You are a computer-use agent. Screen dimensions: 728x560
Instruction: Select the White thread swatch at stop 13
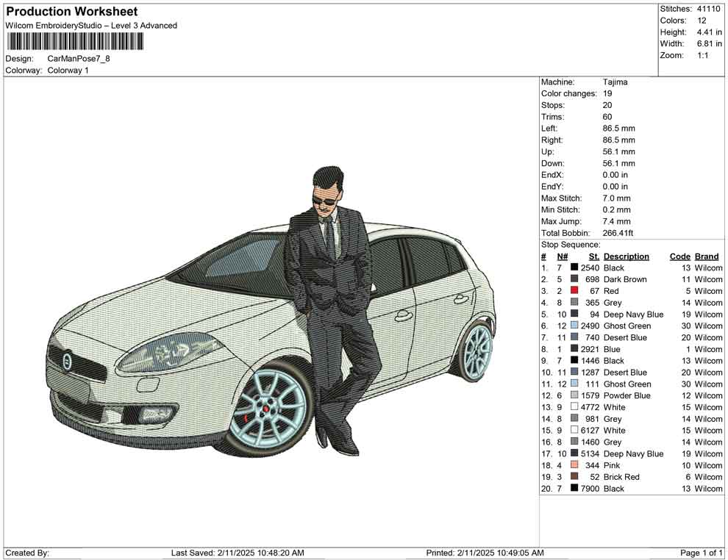pyautogui.click(x=576, y=406)
